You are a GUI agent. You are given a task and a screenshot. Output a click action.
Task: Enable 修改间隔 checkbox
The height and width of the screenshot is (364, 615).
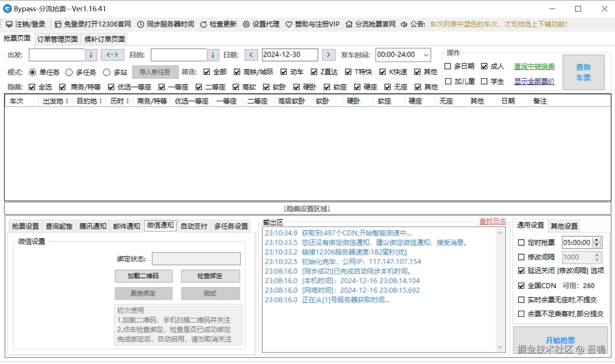click(521, 257)
